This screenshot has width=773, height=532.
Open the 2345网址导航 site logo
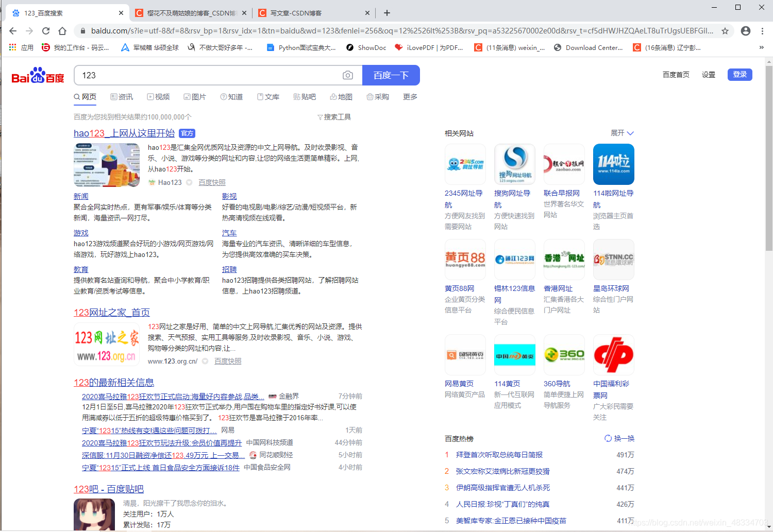click(x=465, y=164)
